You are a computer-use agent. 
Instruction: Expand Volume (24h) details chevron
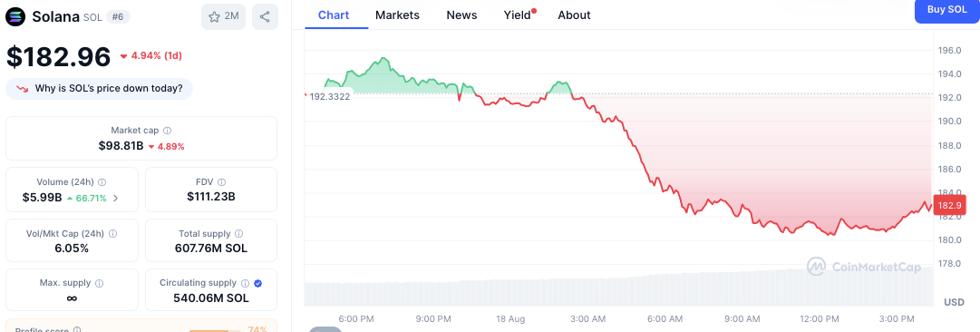[115, 198]
